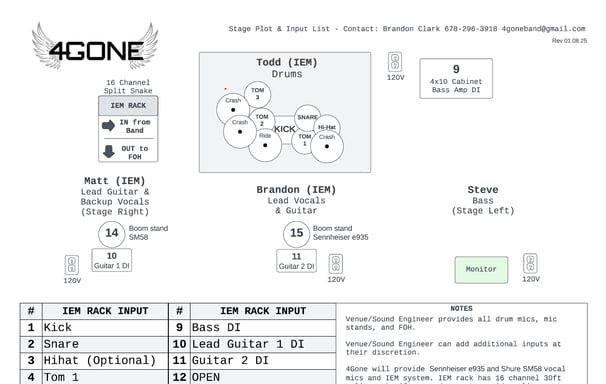Select the mic circle numbered 14
Viewport: 606px width, 384px height.
coord(112,233)
